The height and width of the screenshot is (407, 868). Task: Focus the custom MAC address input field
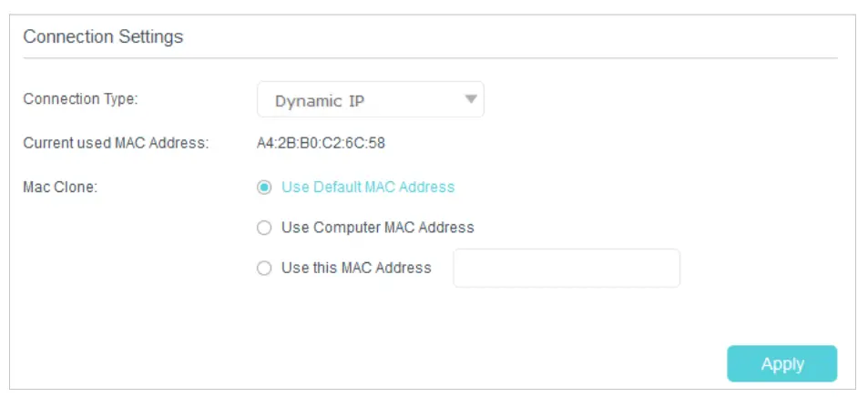[566, 269]
